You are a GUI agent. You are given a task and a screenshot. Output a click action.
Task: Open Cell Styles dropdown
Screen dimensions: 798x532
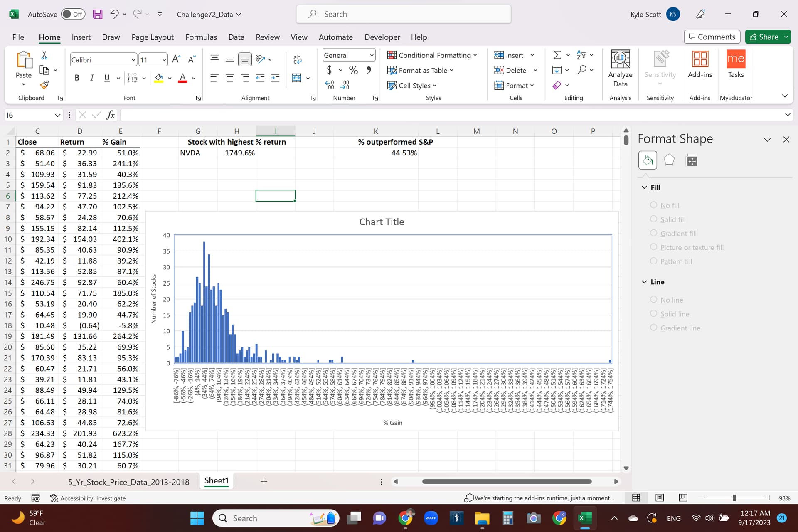pyautogui.click(x=412, y=85)
